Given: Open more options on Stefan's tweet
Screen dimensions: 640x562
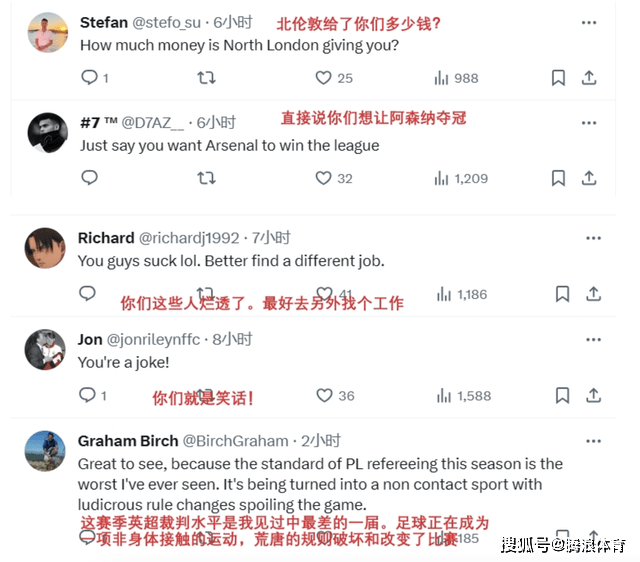Looking at the screenshot, I should click(x=589, y=22).
